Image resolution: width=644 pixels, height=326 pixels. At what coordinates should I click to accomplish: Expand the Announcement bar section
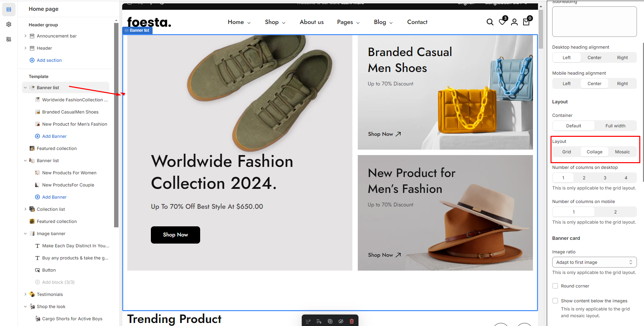click(x=25, y=36)
